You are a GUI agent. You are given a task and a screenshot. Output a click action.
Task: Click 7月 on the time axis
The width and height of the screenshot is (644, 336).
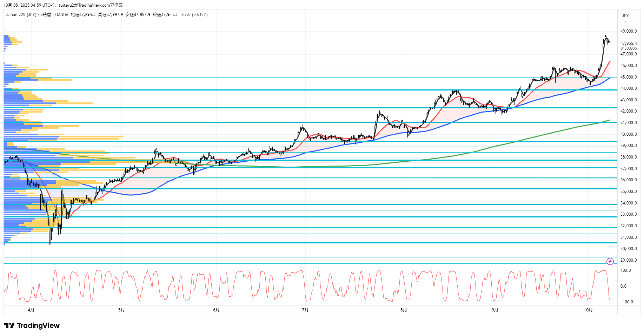point(305,310)
